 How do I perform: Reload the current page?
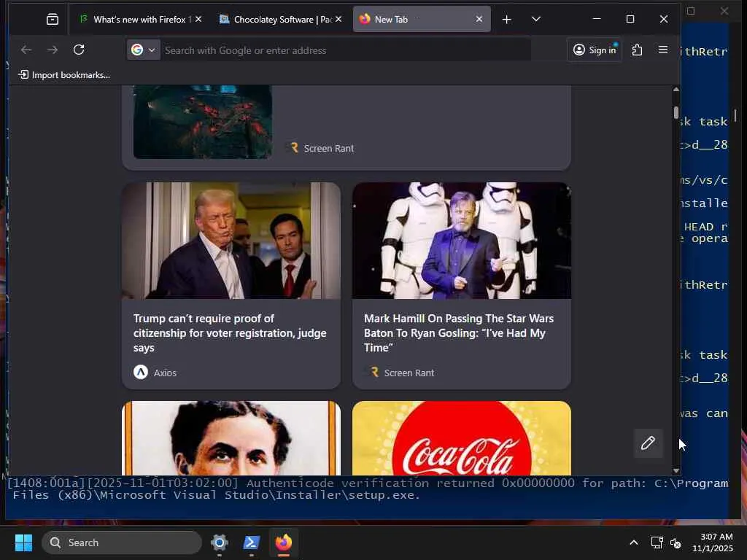click(x=79, y=50)
